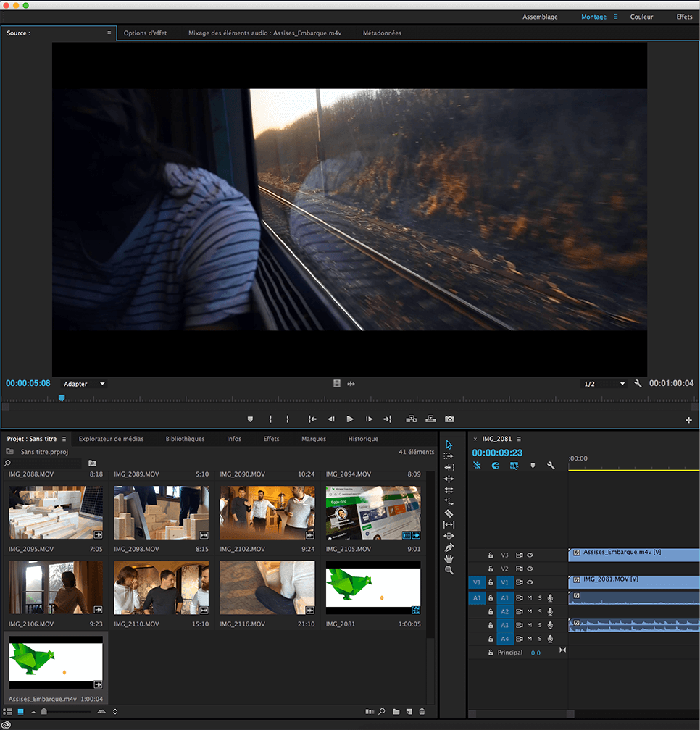Go to In point in Source monitor
700x730 pixels.
click(x=312, y=419)
